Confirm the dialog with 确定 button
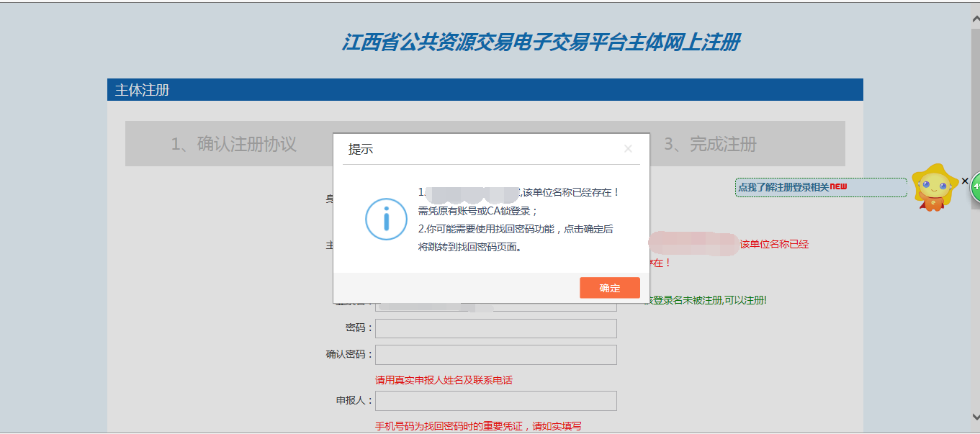Screen dimensions: 980x434 (609, 288)
